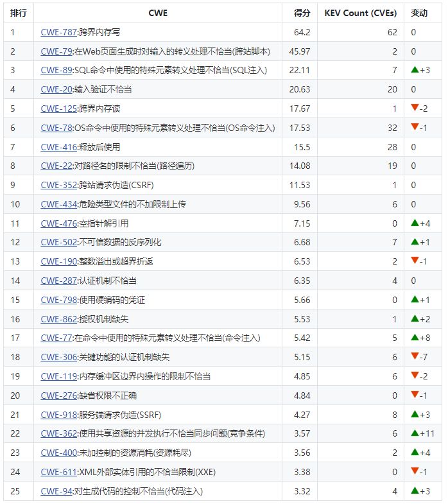Open the CWE-77 command injection link
This screenshot has width=448, height=504.
(56, 338)
